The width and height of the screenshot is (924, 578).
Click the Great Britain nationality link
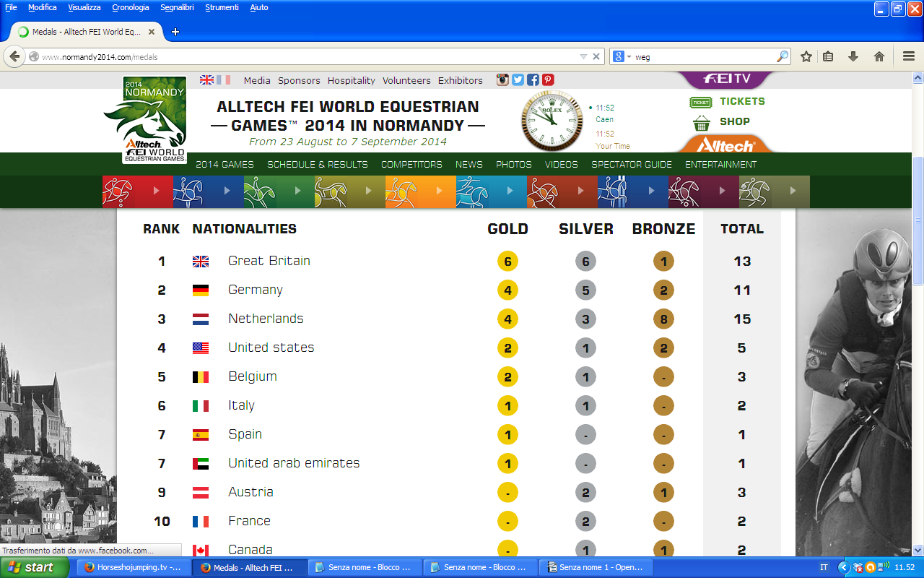point(269,261)
